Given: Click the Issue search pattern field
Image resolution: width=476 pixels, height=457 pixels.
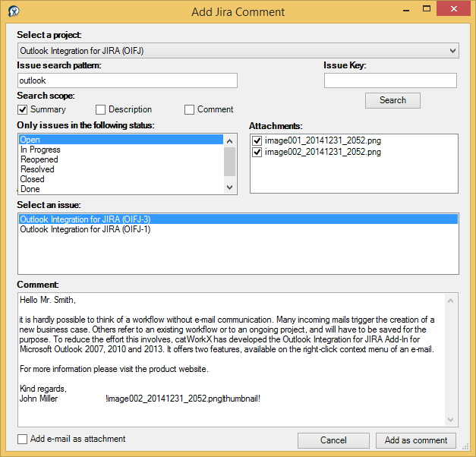Looking at the screenshot, I should pos(128,80).
